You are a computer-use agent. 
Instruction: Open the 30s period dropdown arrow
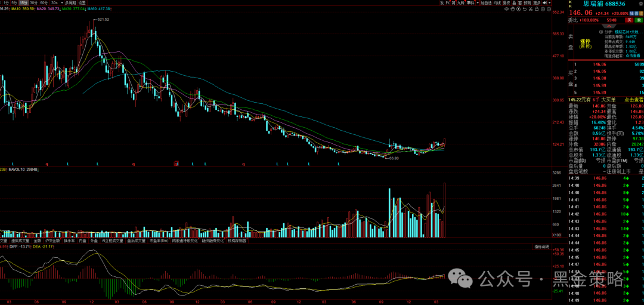coord(62,3)
